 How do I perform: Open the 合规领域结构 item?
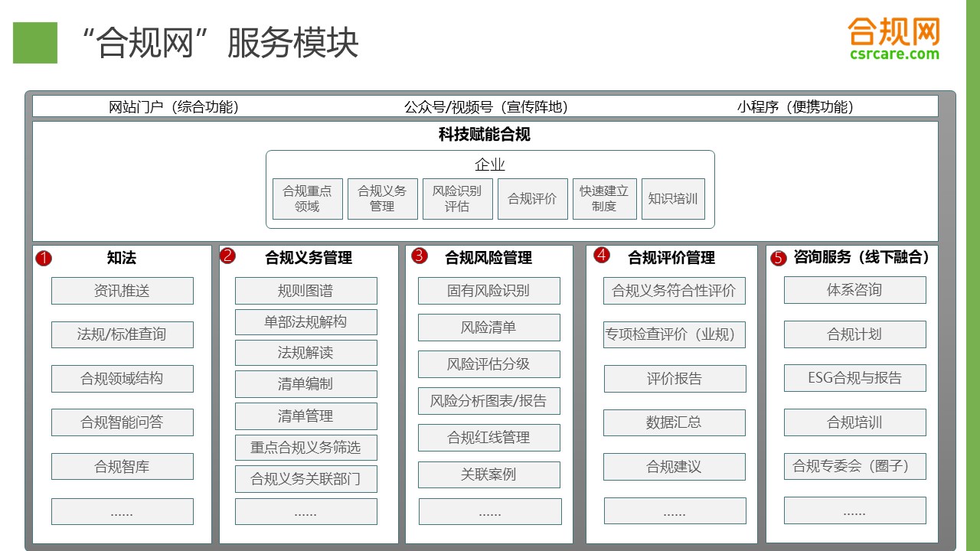(122, 379)
